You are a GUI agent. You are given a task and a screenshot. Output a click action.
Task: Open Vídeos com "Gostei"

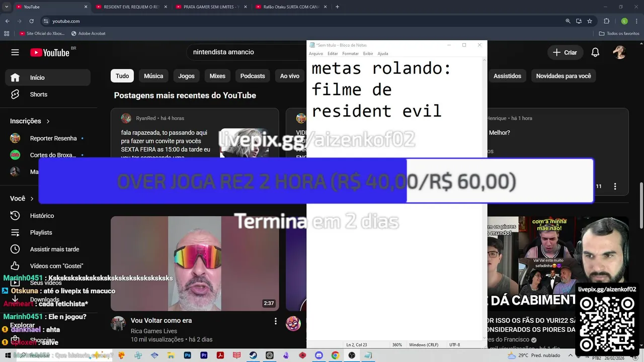click(48, 266)
